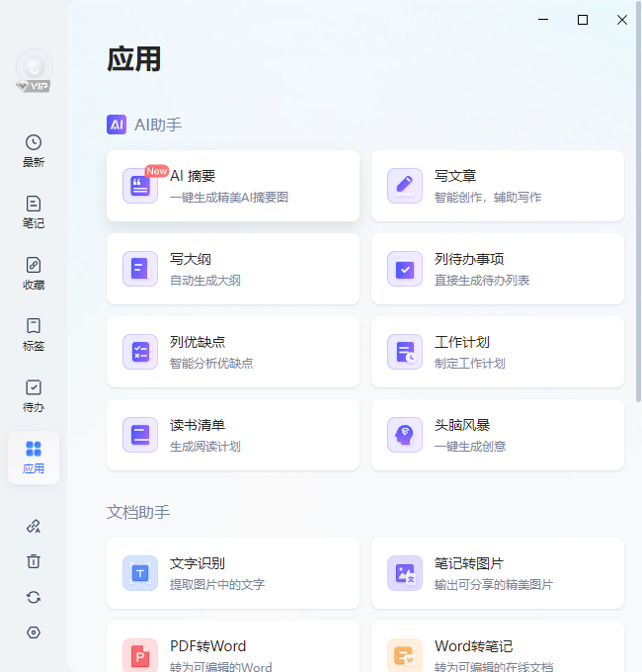The image size is (642, 672).
Task: Click the PDF转Word red P icon
Action: point(140,656)
